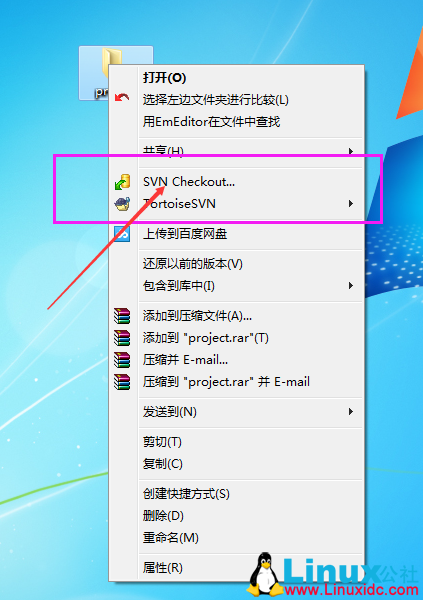Viewport: 423px width, 600px height.
Task: Click WinRAR icon beside 压缩到 "project.rar" 并 E-mail
Action: 122,382
